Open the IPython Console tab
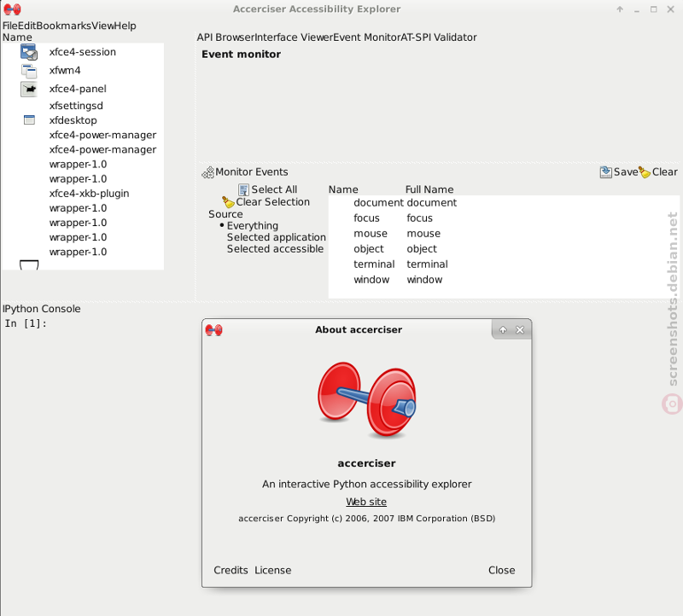The width and height of the screenshot is (683, 616). [41, 309]
